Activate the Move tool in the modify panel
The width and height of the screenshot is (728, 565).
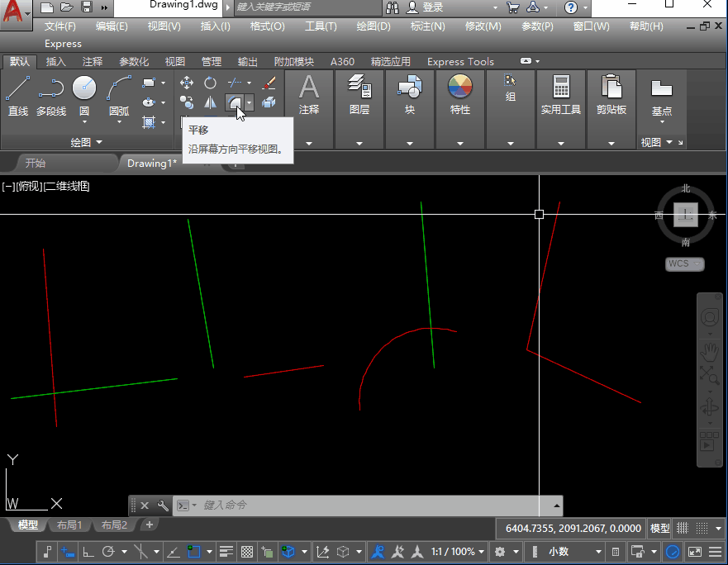(187, 83)
